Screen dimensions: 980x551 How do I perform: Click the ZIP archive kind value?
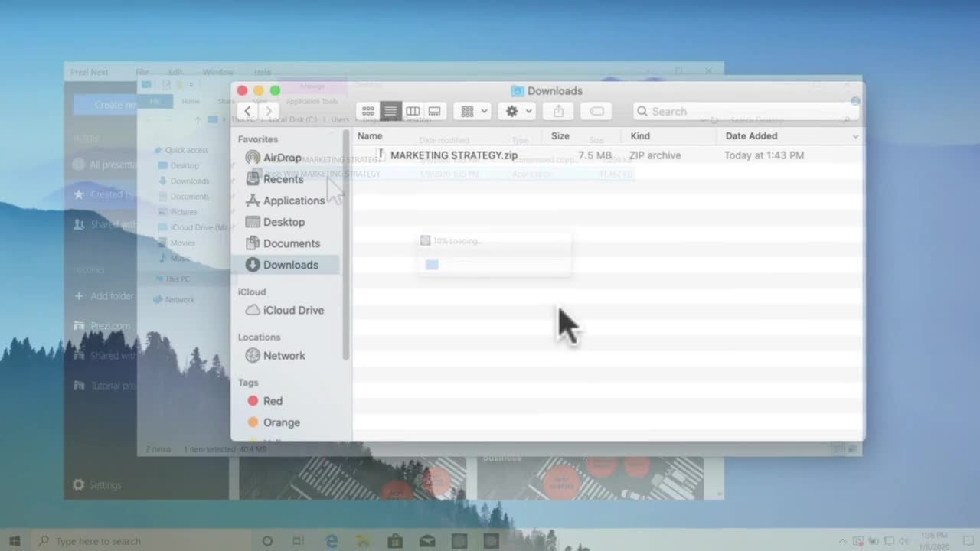(655, 155)
